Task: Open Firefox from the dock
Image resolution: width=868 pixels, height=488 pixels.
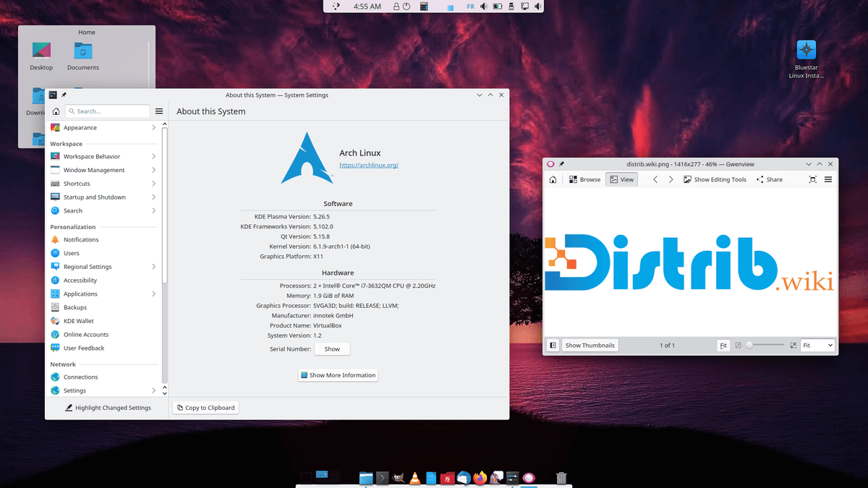Action: [480, 478]
